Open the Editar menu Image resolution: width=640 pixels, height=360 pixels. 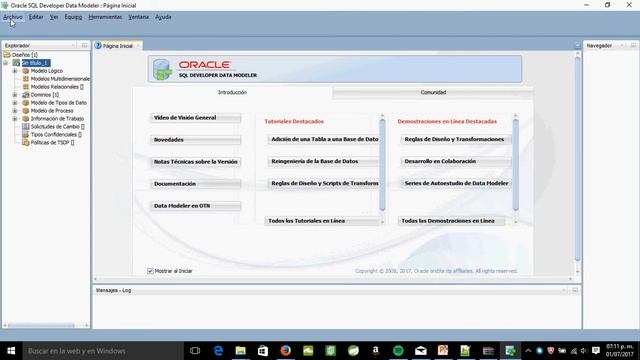pyautogui.click(x=36, y=17)
